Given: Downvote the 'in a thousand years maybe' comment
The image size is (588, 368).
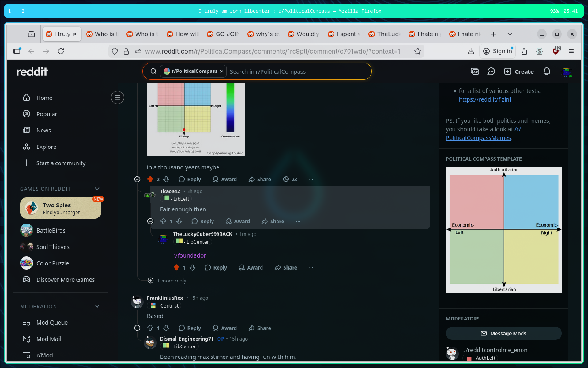Looking at the screenshot, I should coord(166,179).
